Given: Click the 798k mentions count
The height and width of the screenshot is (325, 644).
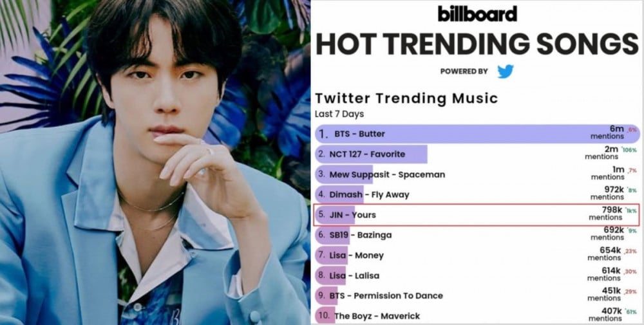Looking at the screenshot, I should click(x=606, y=214).
